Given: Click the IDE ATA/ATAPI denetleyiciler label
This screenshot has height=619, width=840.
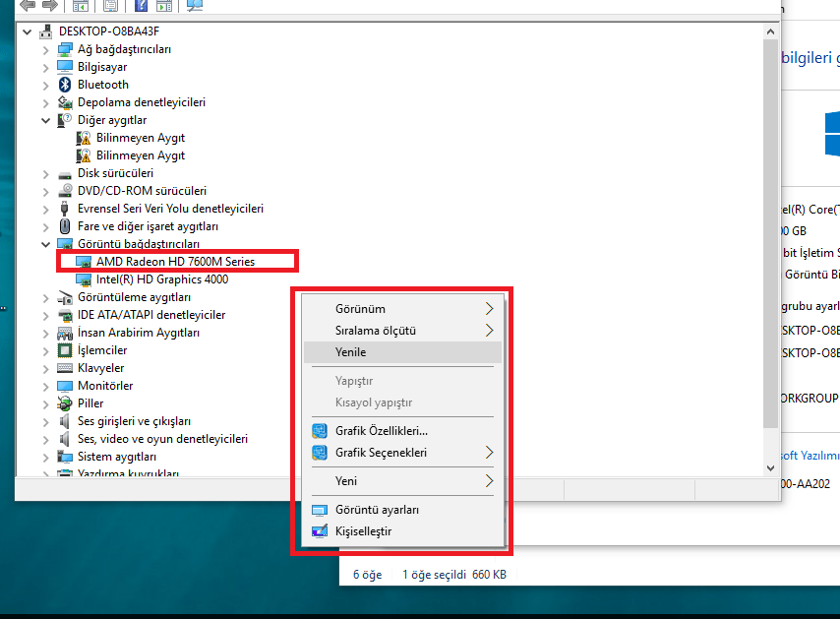Looking at the screenshot, I should pos(151,315).
